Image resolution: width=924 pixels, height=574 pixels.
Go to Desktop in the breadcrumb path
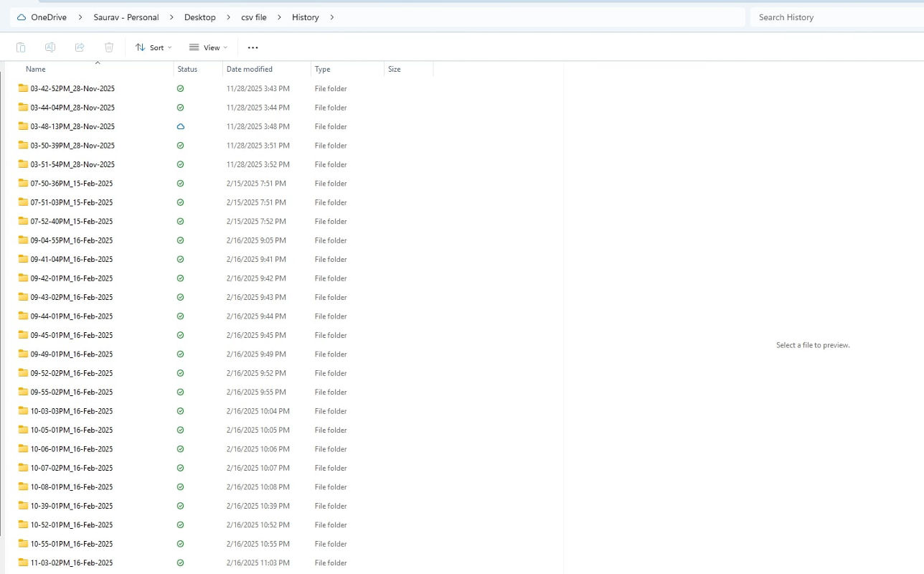click(199, 17)
